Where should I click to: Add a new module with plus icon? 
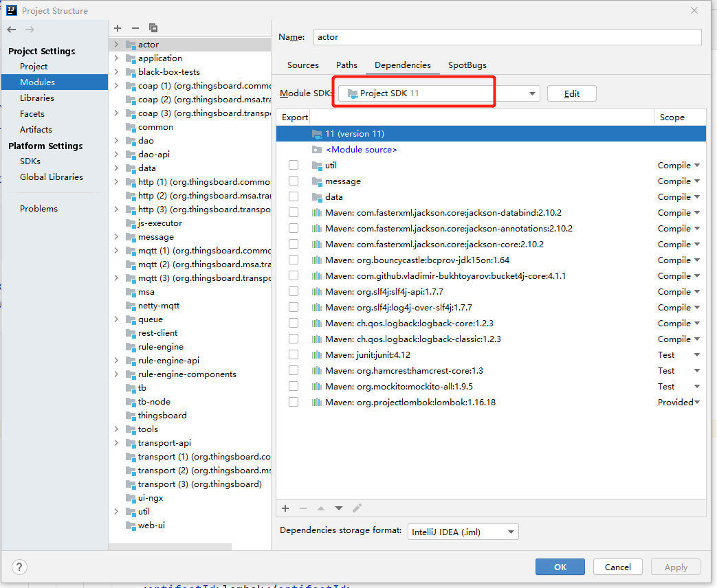click(118, 28)
